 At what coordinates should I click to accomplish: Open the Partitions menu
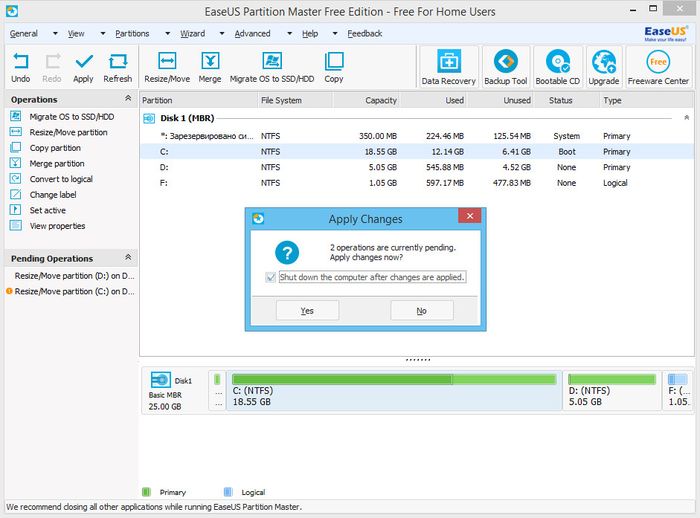(132, 33)
